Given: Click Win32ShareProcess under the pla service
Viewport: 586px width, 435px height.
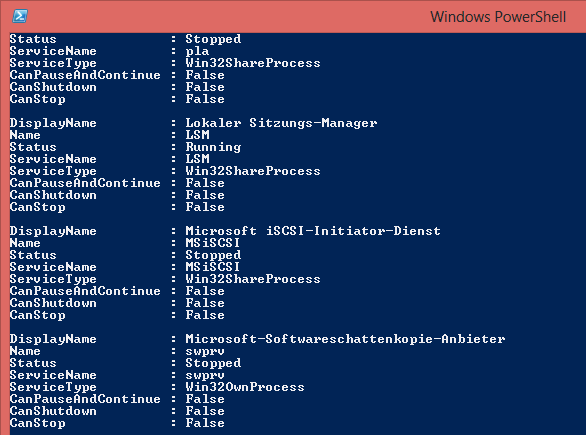Looking at the screenshot, I should [x=253, y=63].
